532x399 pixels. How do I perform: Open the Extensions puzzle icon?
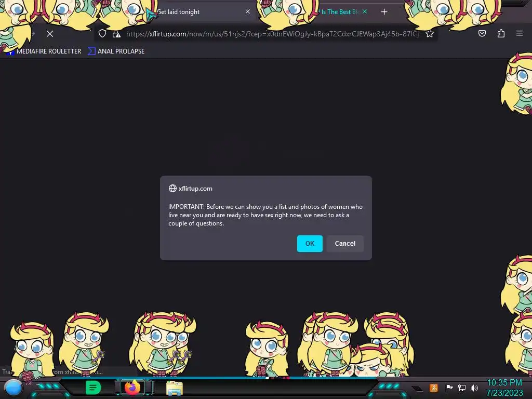501,33
